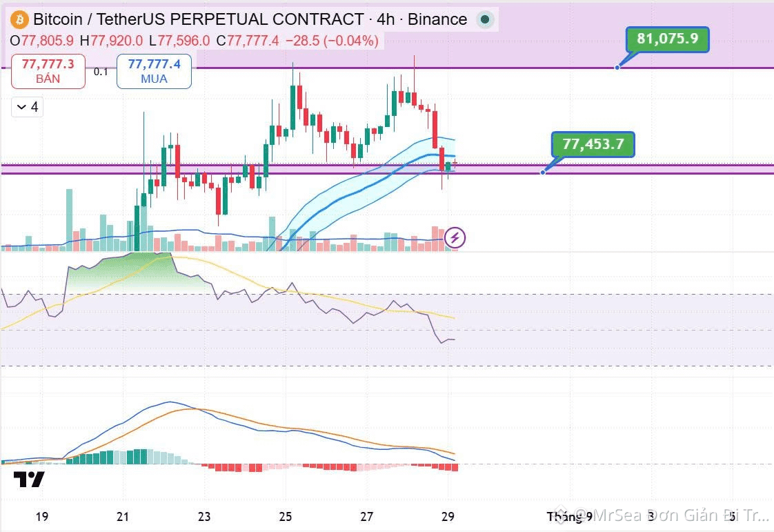Select the 81,075.9 price label callout

(667, 39)
